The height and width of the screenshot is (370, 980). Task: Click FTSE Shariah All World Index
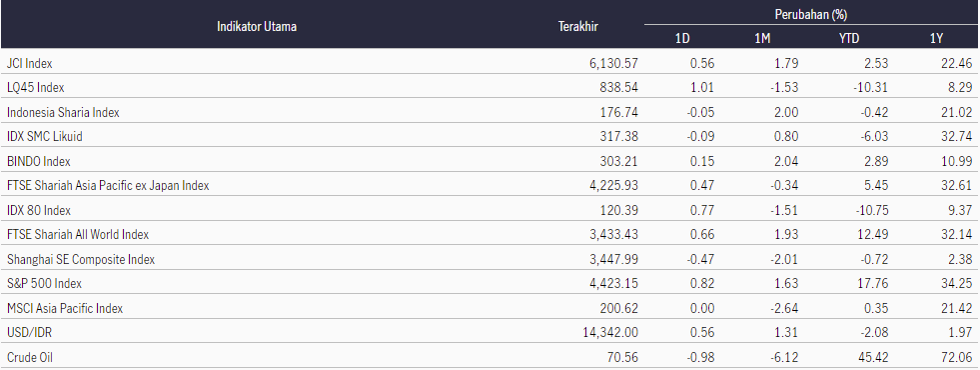[78, 234]
